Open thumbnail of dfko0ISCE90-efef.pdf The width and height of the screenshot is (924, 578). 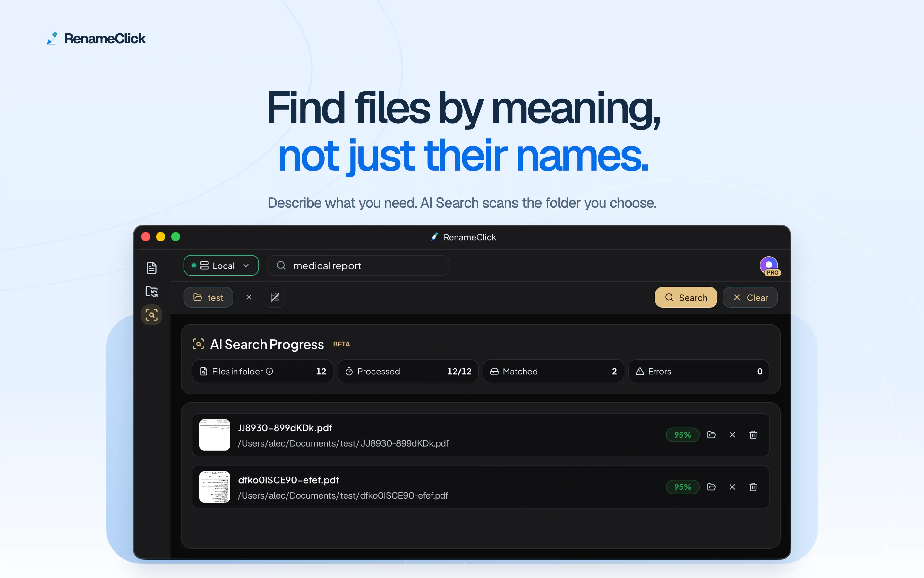tap(215, 486)
